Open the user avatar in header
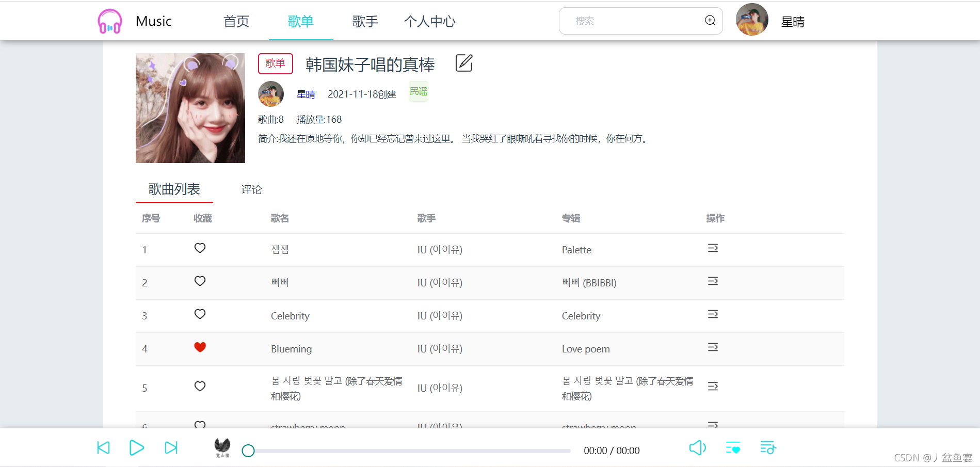 [752, 20]
